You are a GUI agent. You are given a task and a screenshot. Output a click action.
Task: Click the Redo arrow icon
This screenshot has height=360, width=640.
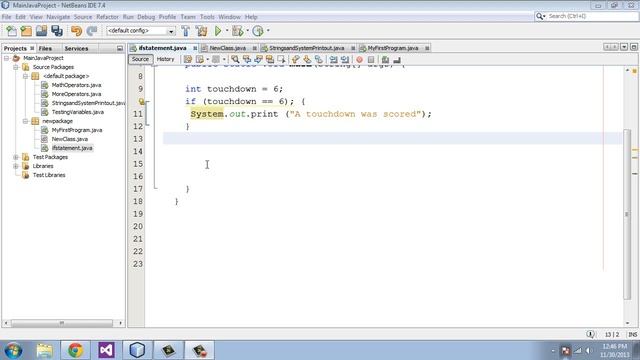pos(92,31)
